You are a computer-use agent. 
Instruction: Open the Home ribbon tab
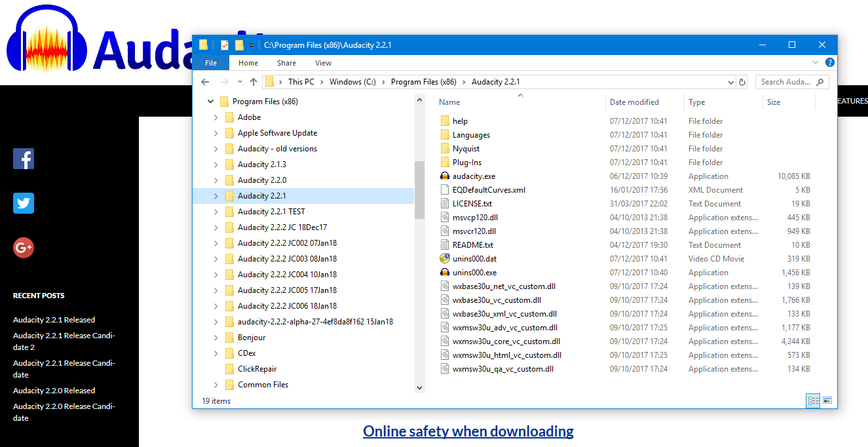point(248,63)
